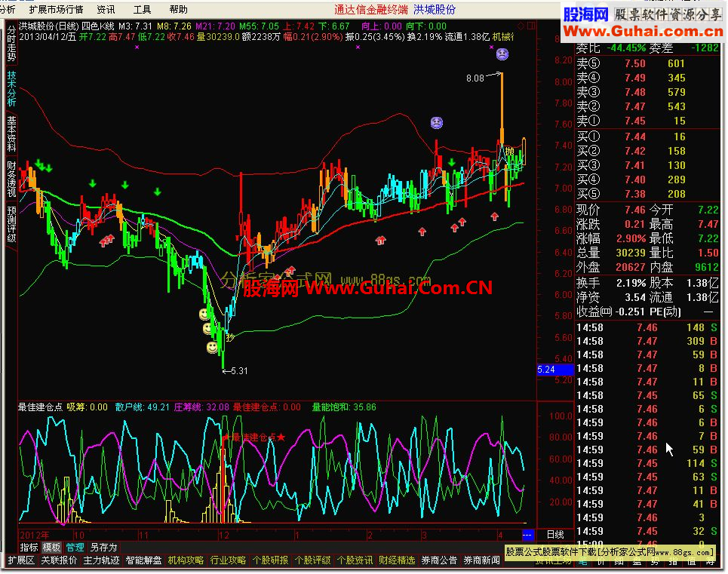
Task: Click the 散户线: 49.21 indicator label
Action: click(x=142, y=407)
